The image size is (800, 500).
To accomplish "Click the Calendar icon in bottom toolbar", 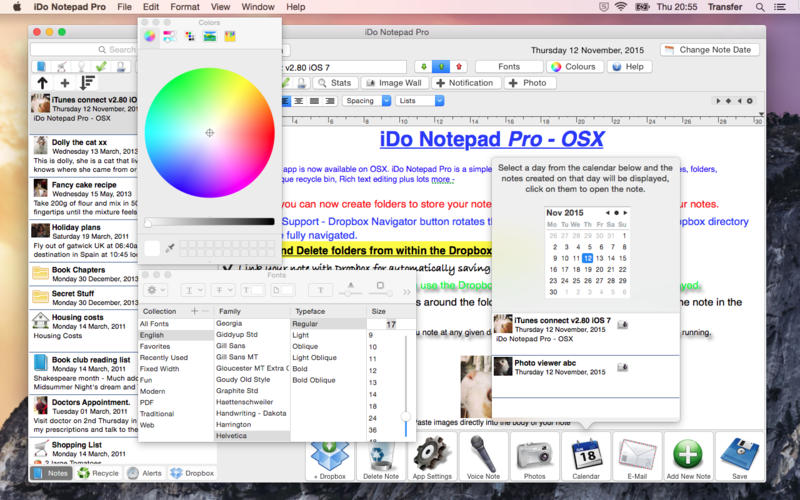I will 586,457.
